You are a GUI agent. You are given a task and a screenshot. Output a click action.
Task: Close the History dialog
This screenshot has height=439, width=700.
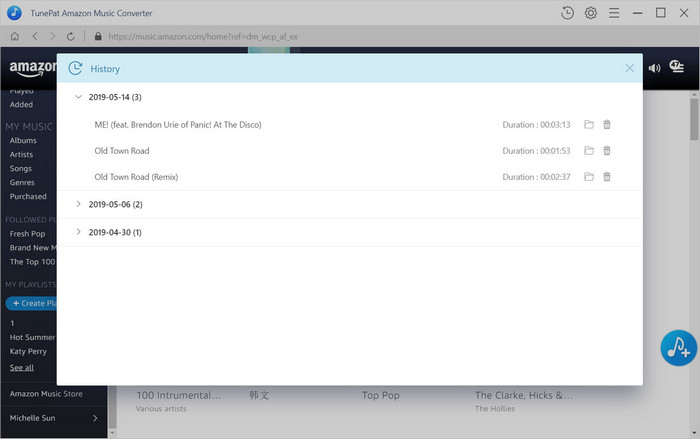click(x=629, y=68)
